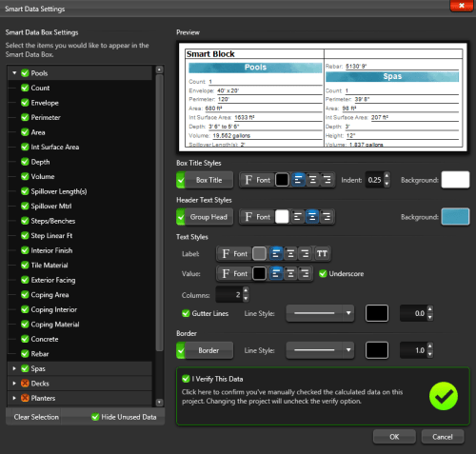Center-align the Label text style
Screen dimensions: 476x454
point(290,254)
